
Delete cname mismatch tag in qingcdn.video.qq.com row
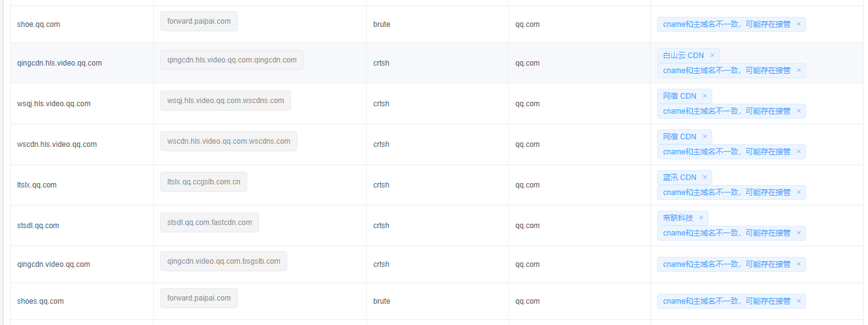pyautogui.click(x=799, y=264)
